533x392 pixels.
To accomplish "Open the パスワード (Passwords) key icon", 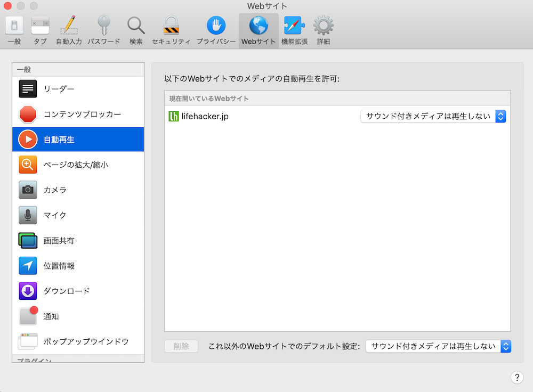I will 104,26.
